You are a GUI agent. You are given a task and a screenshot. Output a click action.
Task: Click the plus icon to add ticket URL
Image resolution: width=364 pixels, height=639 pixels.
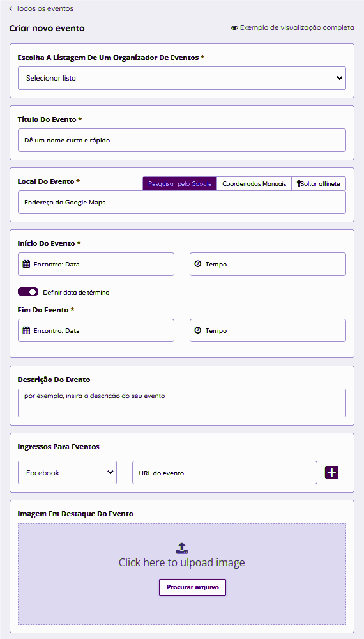click(332, 473)
